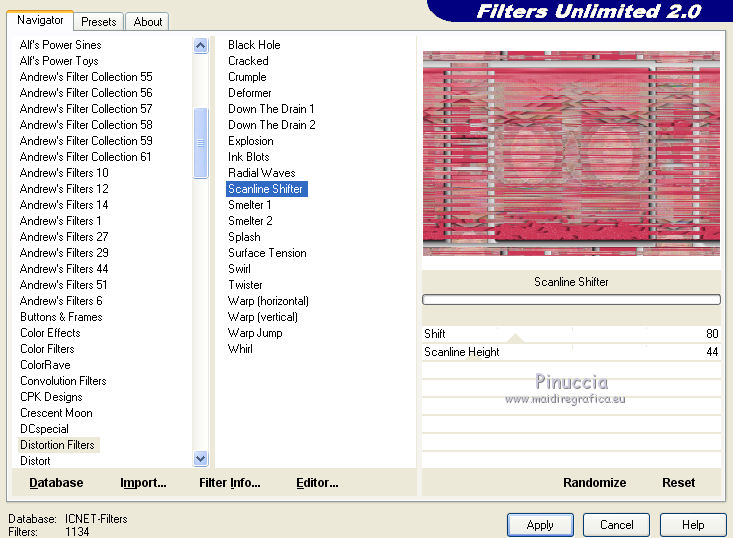Click the Cancel button

pos(616,525)
